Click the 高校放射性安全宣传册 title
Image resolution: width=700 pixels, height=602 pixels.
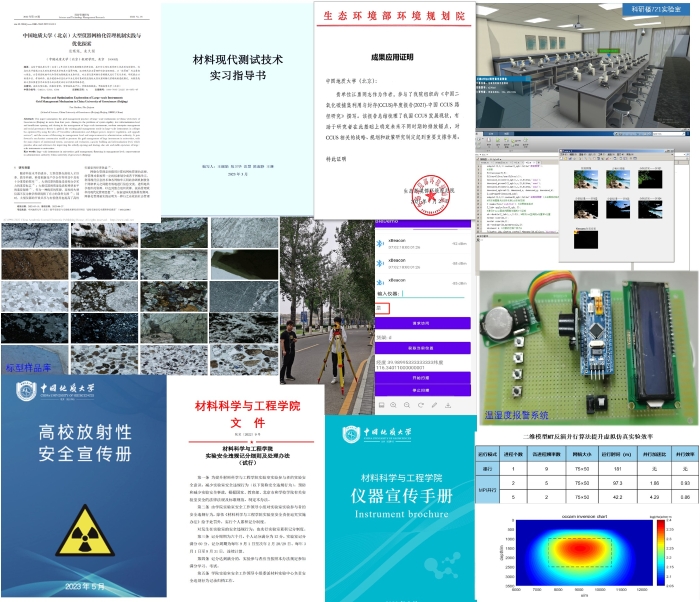coord(85,443)
